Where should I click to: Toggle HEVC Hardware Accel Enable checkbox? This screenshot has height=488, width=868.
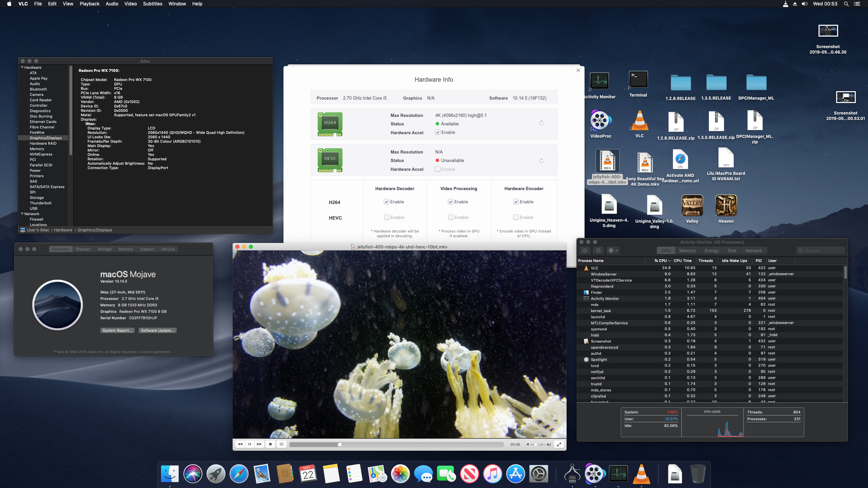(438, 169)
